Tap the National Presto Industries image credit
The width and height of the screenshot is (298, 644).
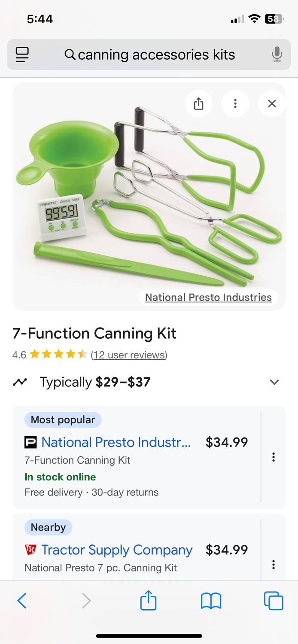208,297
